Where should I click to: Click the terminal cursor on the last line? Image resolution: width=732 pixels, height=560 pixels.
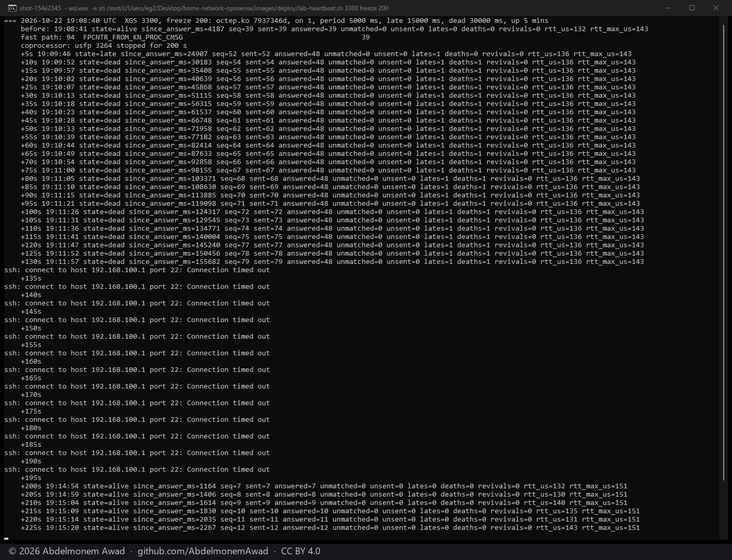pos(6,539)
